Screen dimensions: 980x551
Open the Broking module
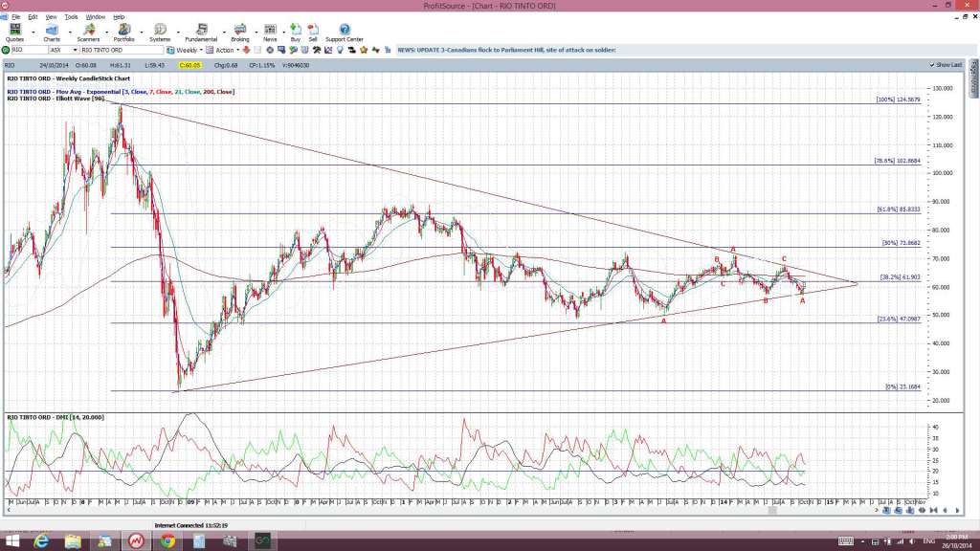click(x=240, y=33)
